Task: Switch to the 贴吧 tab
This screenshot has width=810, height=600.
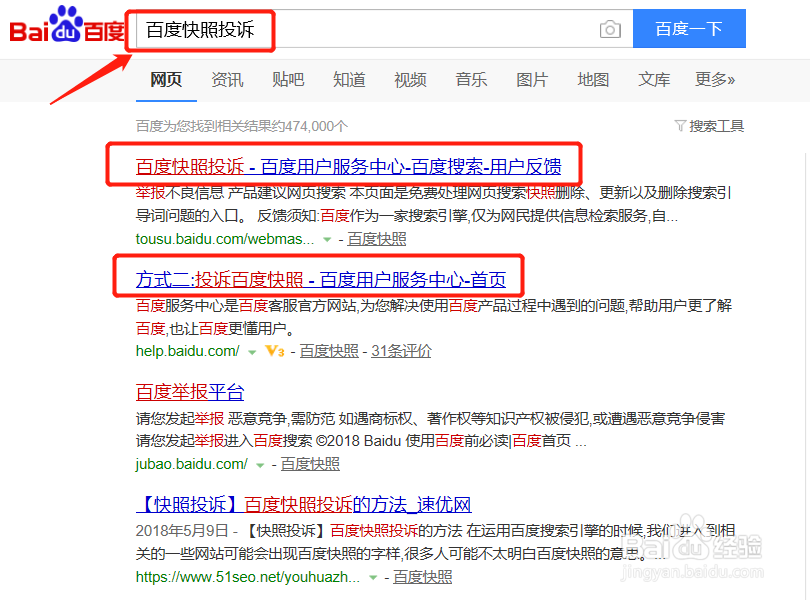Action: click(x=288, y=80)
